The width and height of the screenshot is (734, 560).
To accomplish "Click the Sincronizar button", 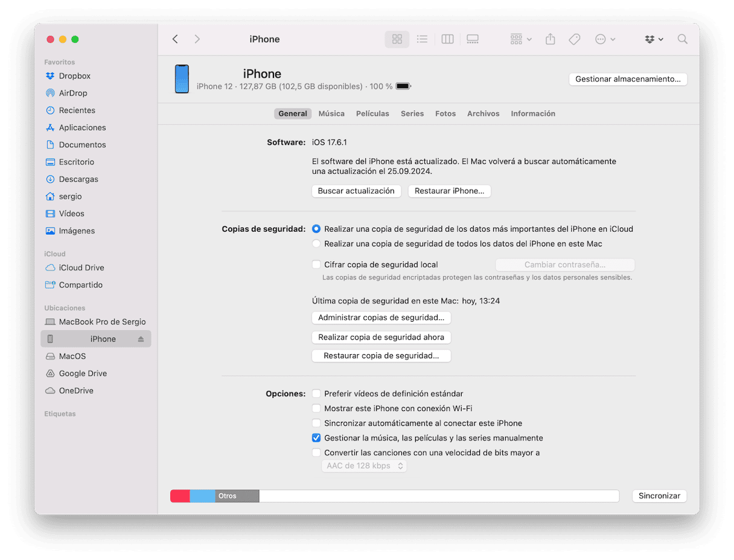I will pyautogui.click(x=659, y=496).
